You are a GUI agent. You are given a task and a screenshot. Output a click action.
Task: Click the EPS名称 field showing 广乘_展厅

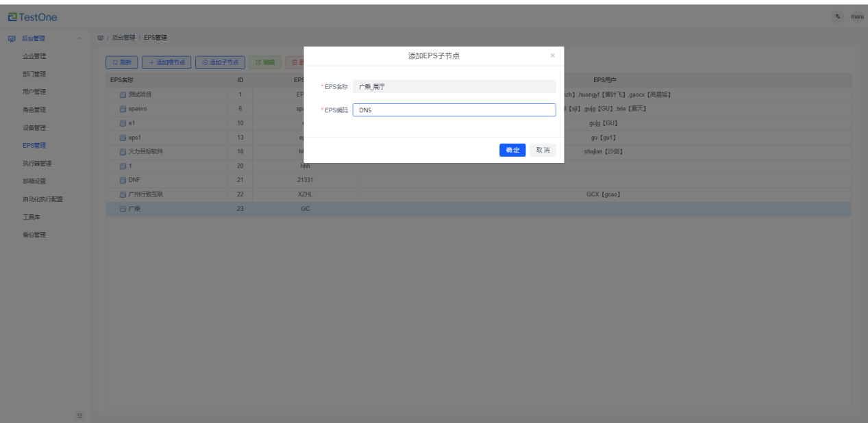[x=454, y=87]
